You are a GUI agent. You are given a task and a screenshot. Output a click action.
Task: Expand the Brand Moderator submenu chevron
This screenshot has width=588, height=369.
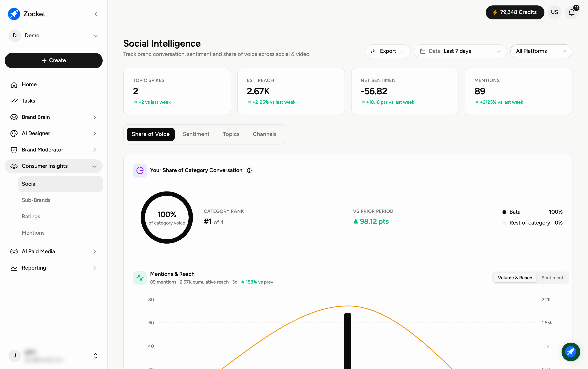(x=95, y=150)
